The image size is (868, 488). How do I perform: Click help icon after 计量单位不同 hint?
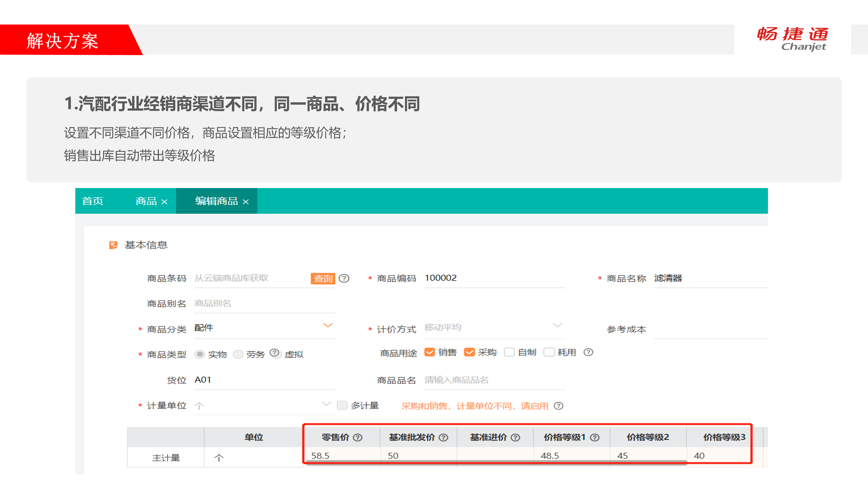click(x=558, y=406)
